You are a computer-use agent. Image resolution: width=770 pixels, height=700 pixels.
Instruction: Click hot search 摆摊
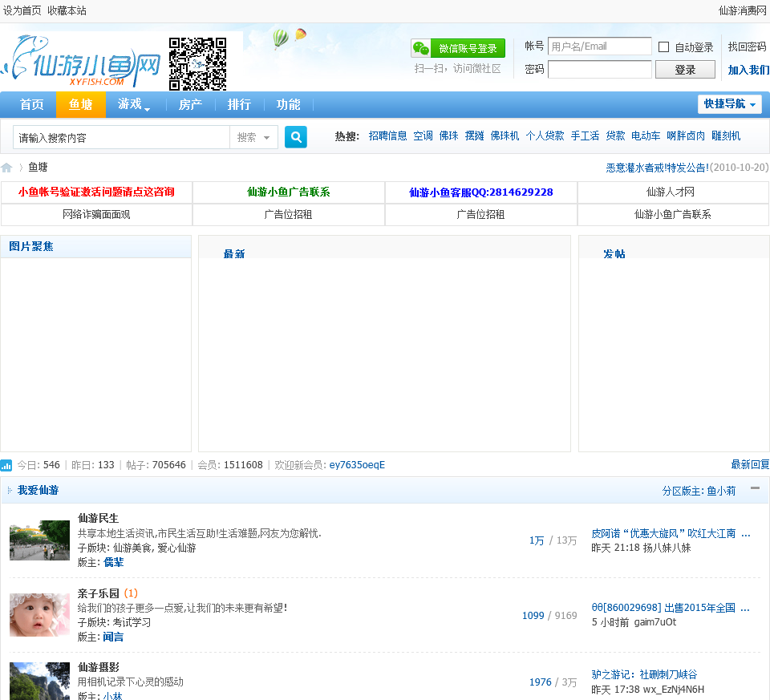(474, 136)
